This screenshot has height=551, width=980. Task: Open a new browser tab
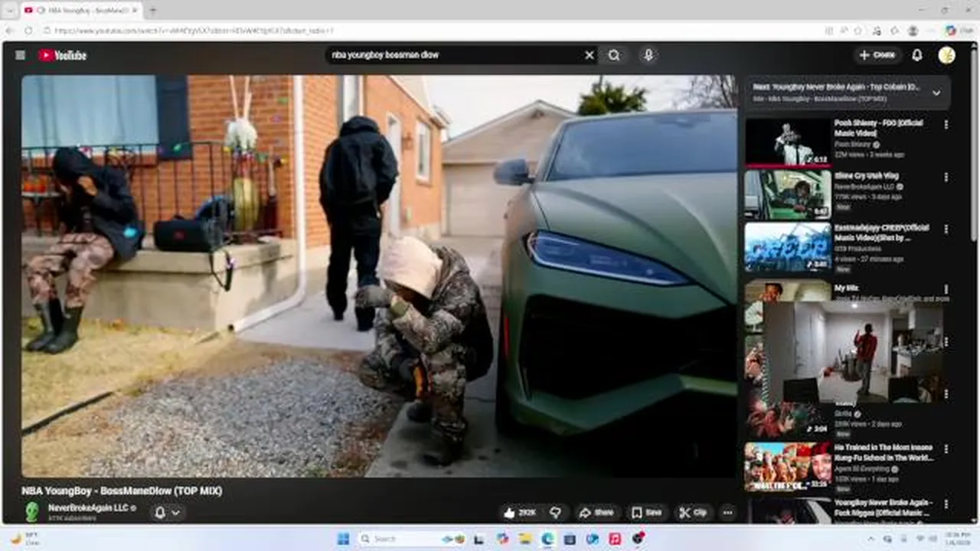pyautogui.click(x=152, y=11)
